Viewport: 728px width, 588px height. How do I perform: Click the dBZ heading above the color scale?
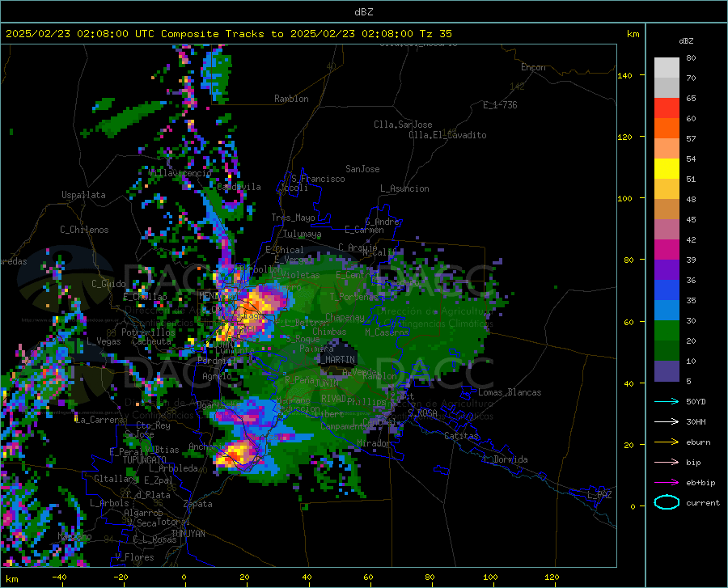click(x=686, y=40)
